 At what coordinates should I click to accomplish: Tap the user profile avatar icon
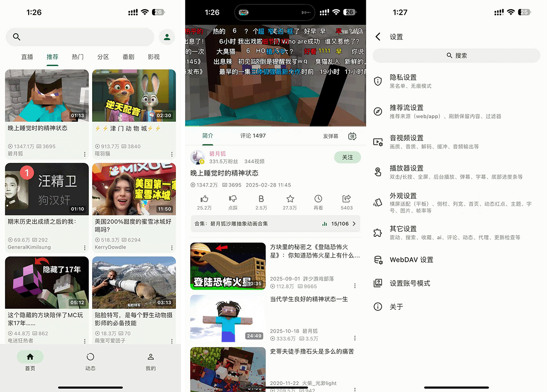[167, 37]
